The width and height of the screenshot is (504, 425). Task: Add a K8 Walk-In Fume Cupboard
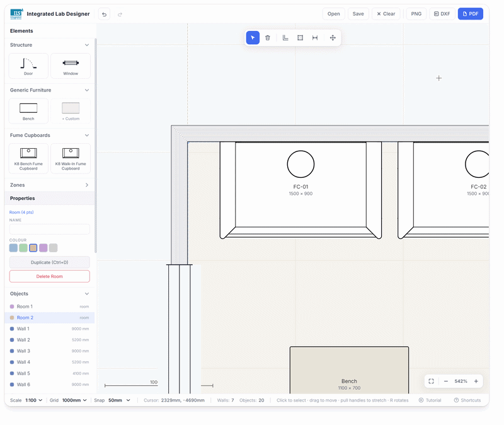71,159
